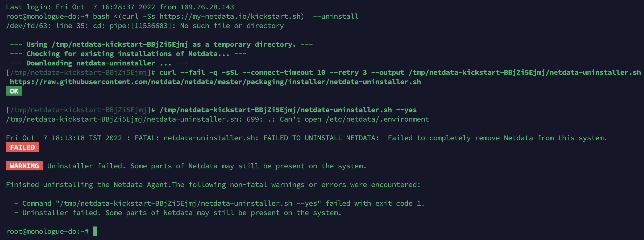Viewport: 644px width, 240px height.
Task: Click the "Using /tmp/netdata-kickstart" temporary directory line
Action: point(161,44)
